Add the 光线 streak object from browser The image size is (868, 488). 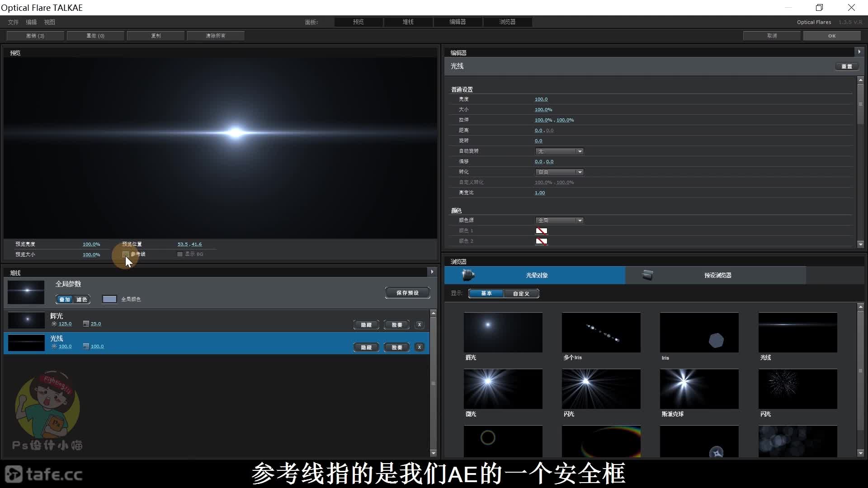(797, 332)
